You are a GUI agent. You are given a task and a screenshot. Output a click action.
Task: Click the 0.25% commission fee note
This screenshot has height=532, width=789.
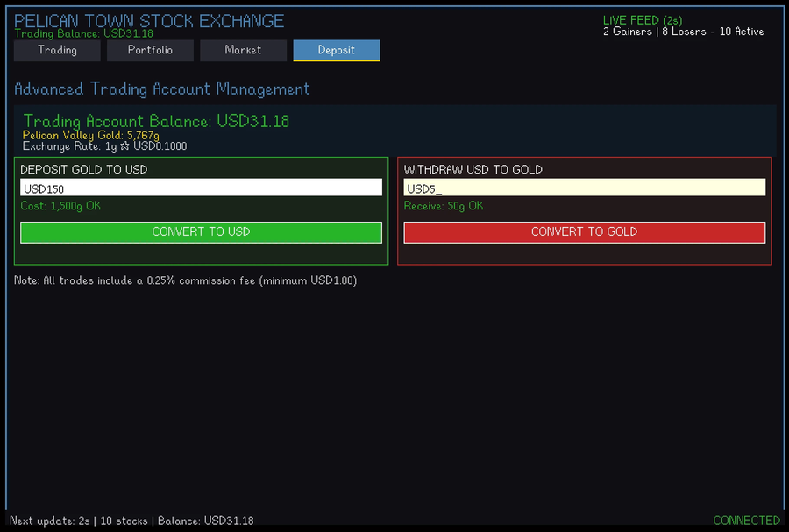[185, 280]
